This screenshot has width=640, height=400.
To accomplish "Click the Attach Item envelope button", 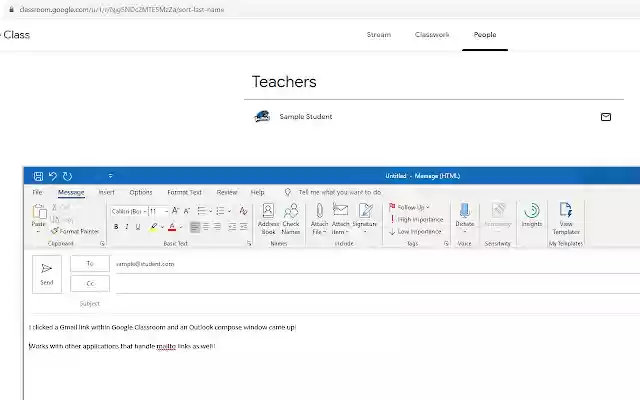I will (x=340, y=219).
